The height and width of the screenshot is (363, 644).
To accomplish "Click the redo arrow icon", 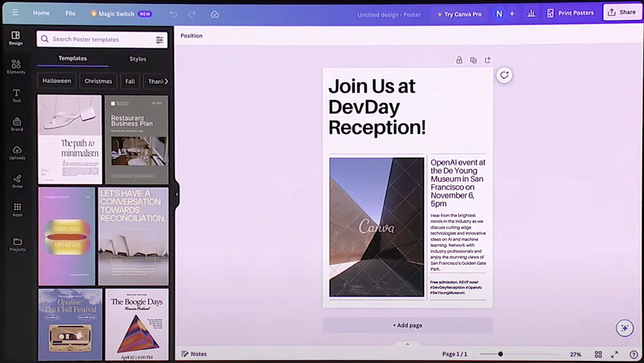I will click(192, 14).
